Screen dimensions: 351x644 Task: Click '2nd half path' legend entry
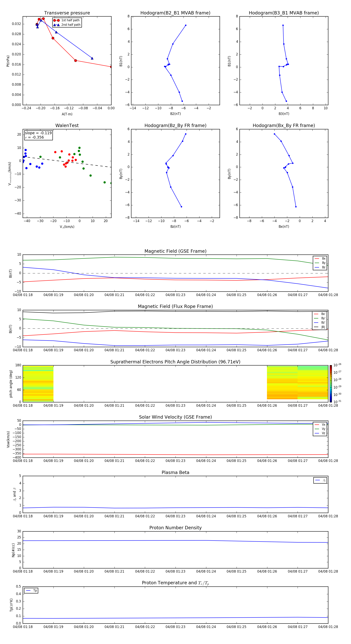click(x=67, y=25)
